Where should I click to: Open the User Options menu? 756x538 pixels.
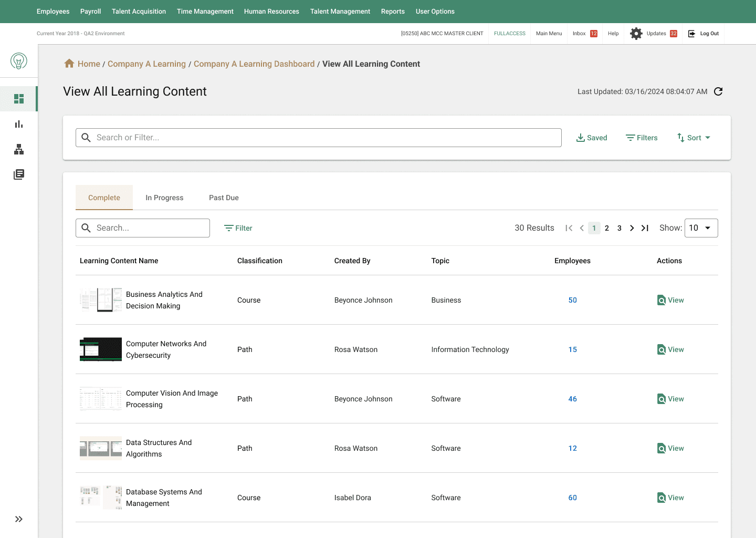point(435,12)
